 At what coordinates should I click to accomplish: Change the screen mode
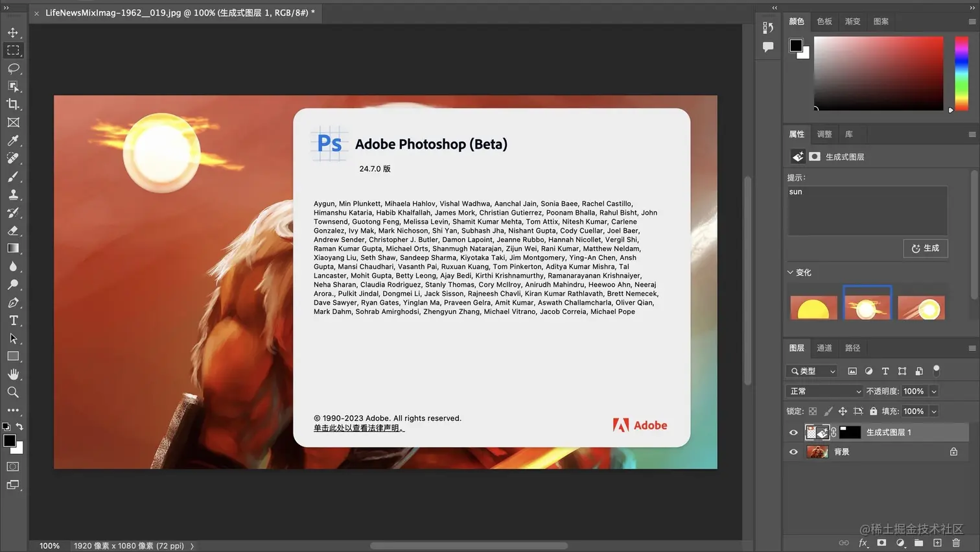pos(13,485)
